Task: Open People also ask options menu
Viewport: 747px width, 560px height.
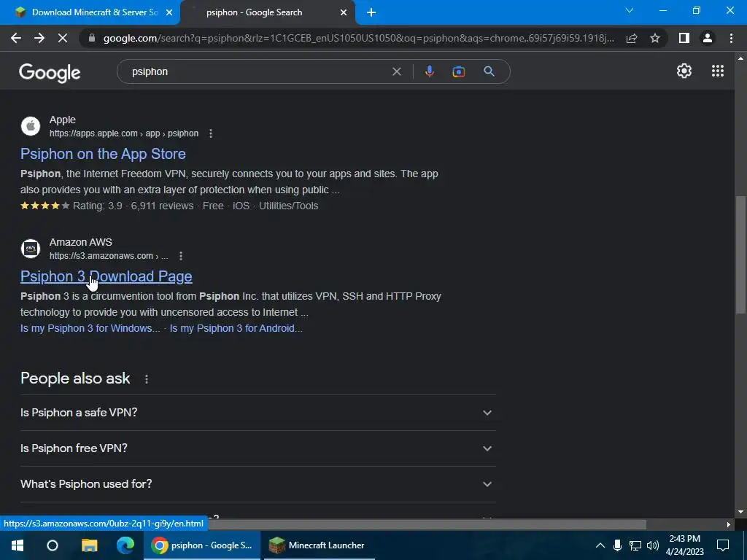Action: click(146, 379)
